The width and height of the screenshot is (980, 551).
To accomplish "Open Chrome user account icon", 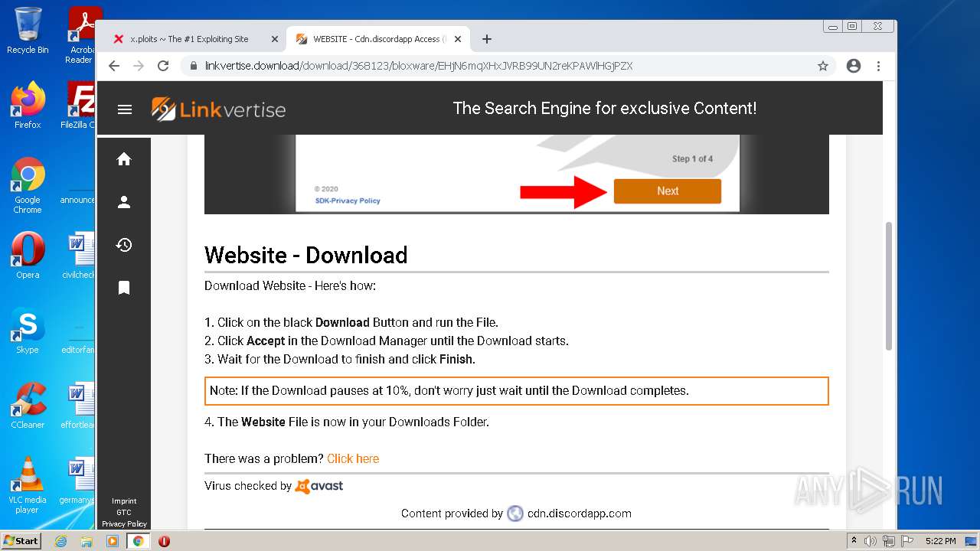I will pos(854,66).
